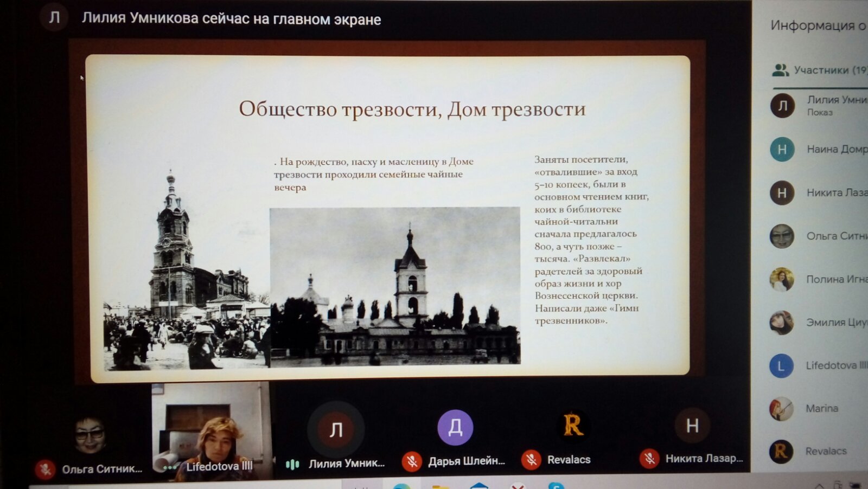Click the Лилия Умник Л avatar tile
The image size is (868, 489).
[x=336, y=429]
